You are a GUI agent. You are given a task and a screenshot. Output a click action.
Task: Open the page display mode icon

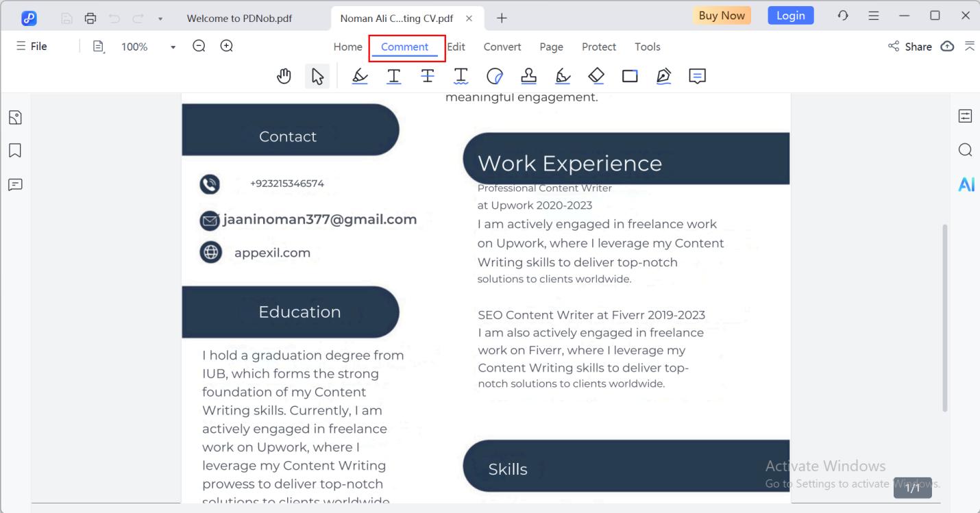[x=99, y=47]
